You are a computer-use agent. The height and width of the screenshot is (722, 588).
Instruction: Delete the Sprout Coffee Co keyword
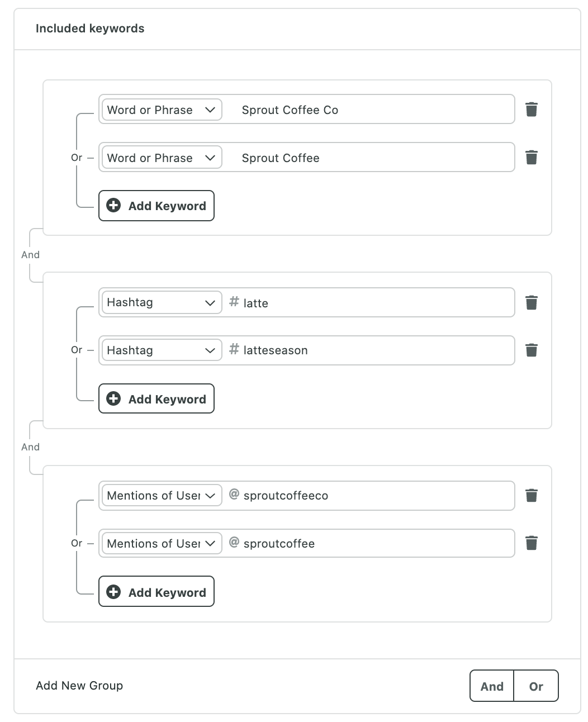click(x=532, y=109)
